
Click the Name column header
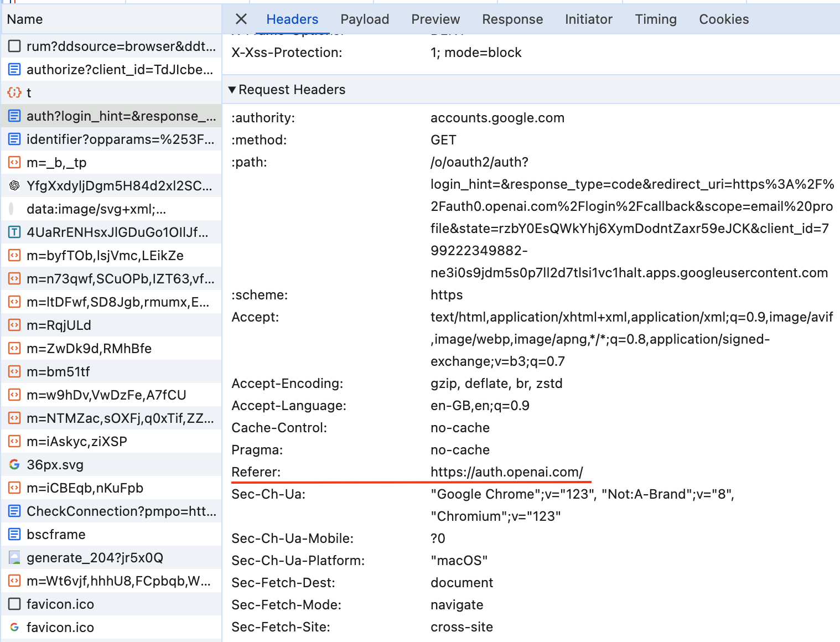[x=111, y=19]
